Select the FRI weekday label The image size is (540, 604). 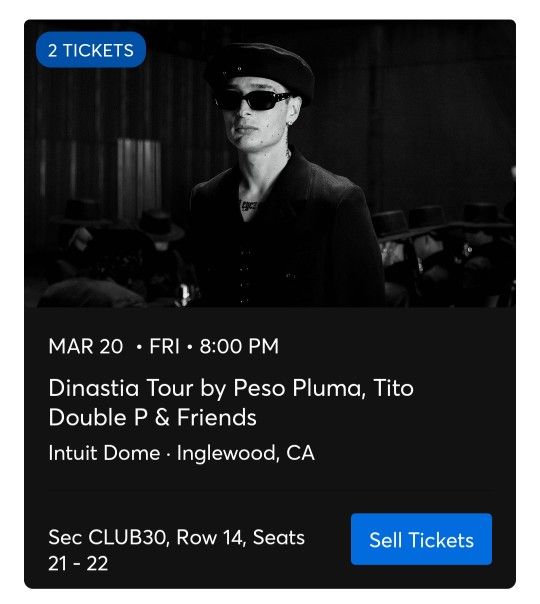pyautogui.click(x=164, y=346)
